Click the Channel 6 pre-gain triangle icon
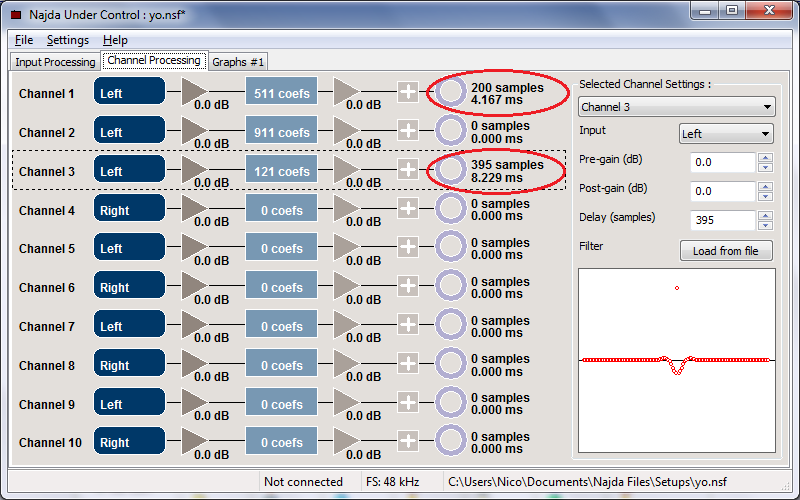This screenshot has height=500, width=800. pyautogui.click(x=194, y=286)
